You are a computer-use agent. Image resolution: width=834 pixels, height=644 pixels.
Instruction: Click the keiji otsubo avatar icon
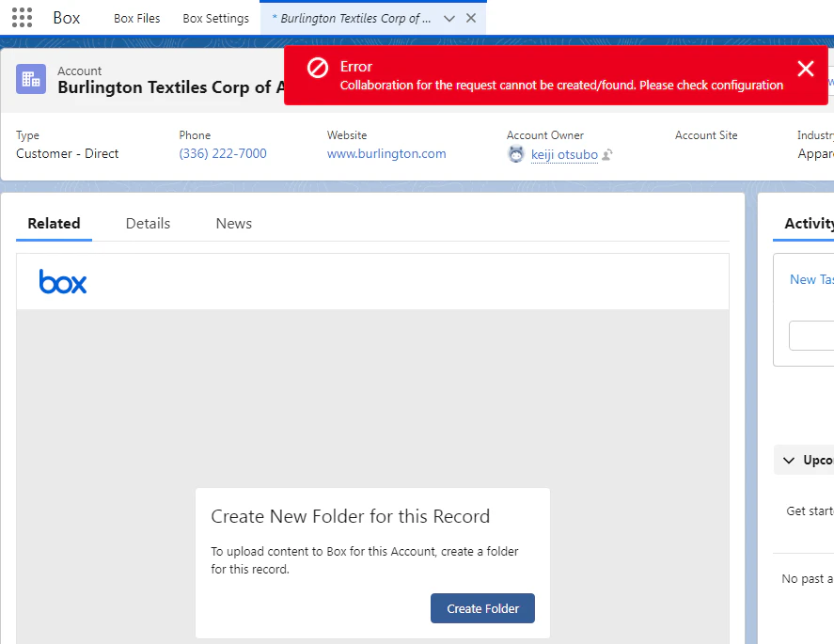[x=516, y=154]
